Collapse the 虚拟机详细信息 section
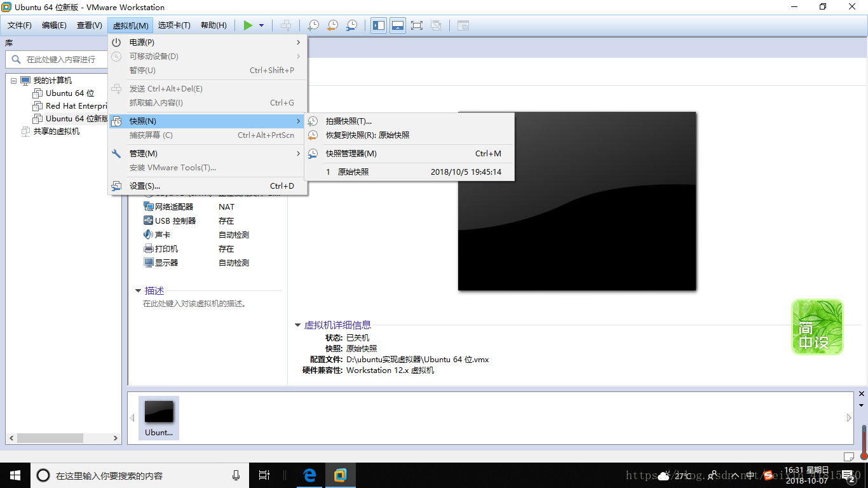The width and height of the screenshot is (868, 488). tap(297, 325)
